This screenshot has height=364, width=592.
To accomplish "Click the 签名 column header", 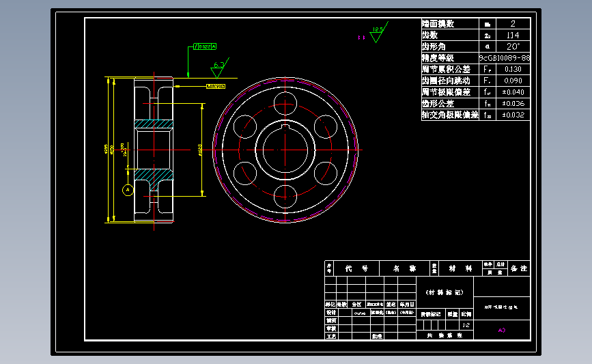I will point(391,305).
